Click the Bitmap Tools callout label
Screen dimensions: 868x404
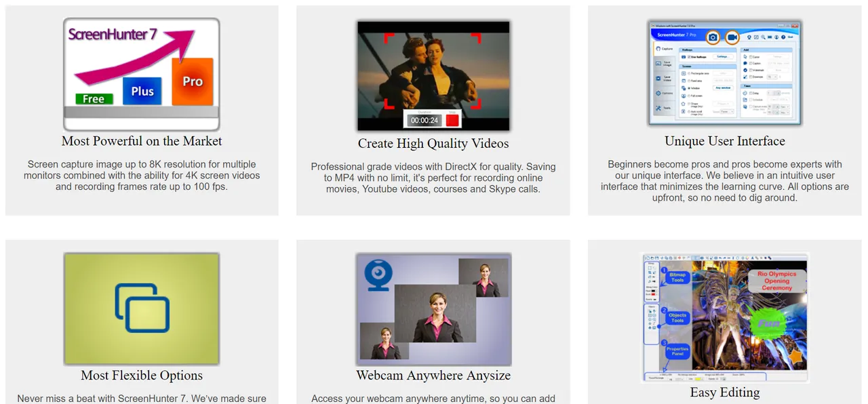click(x=677, y=278)
